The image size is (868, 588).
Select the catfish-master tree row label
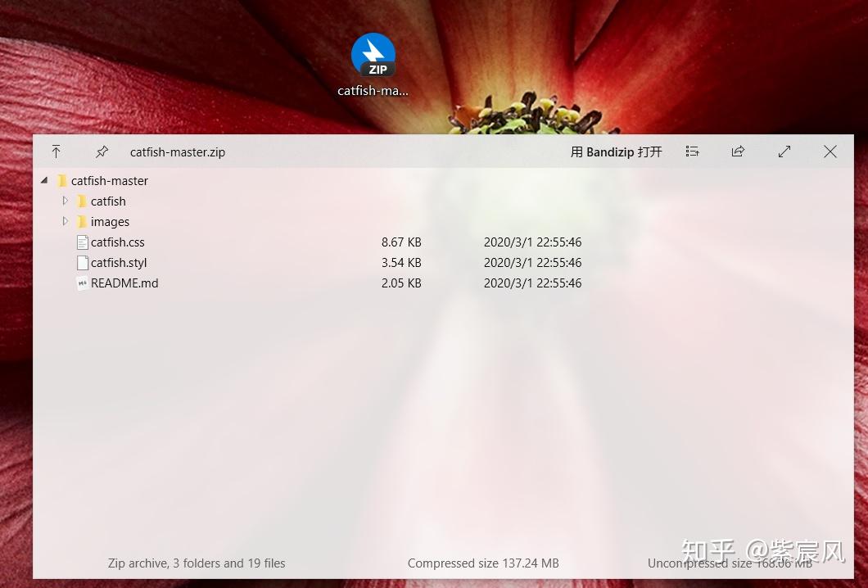pyautogui.click(x=110, y=180)
